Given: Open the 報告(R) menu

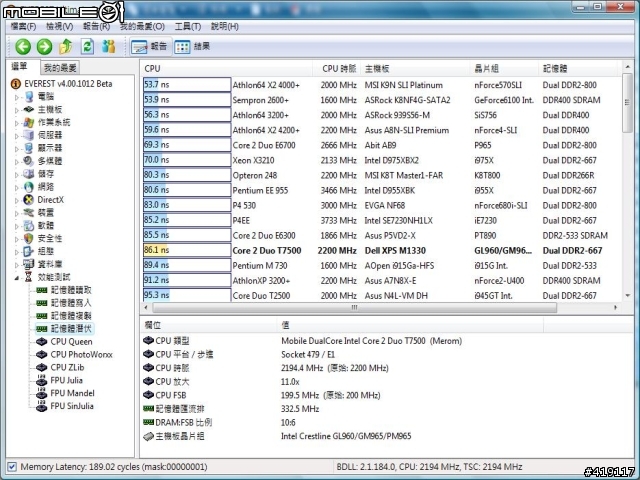Looking at the screenshot, I should tap(96, 27).
